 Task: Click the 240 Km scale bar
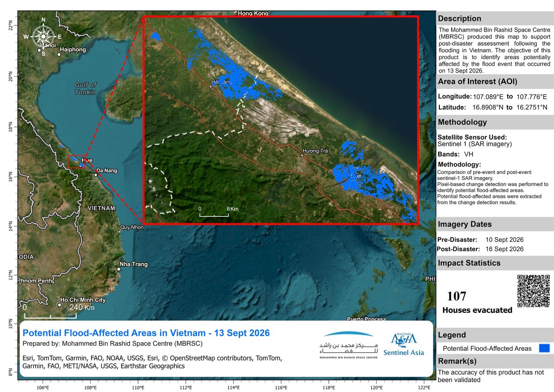click(x=50, y=315)
